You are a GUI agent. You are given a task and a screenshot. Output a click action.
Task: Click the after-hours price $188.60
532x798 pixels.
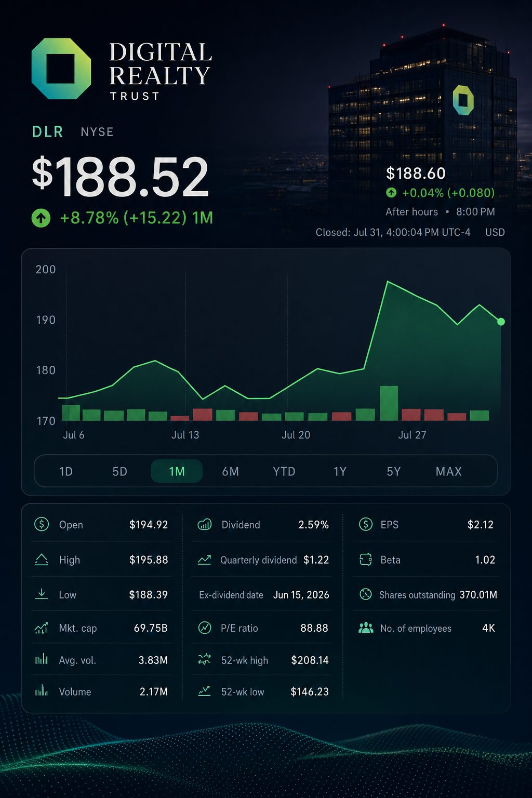pos(416,173)
